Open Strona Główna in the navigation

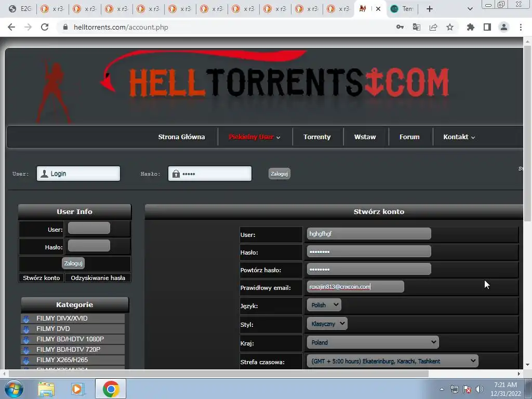[x=181, y=137]
